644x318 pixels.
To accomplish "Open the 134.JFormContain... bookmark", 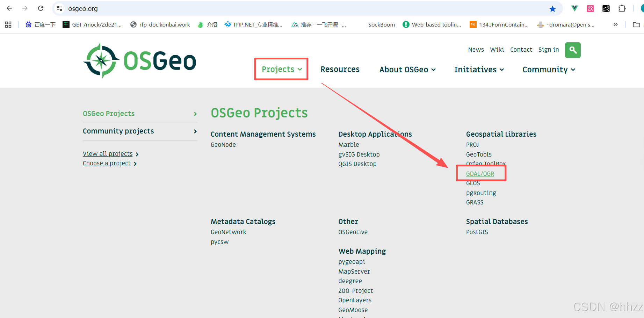I will point(499,24).
